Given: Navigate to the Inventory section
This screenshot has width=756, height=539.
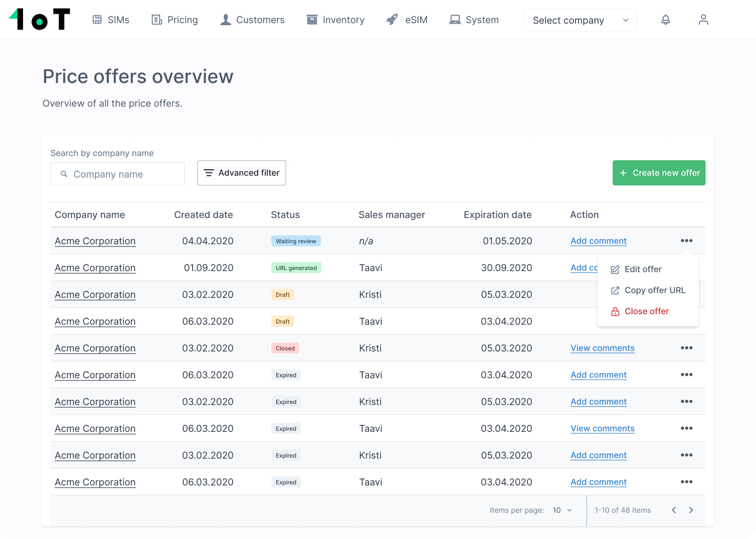Looking at the screenshot, I should [x=335, y=20].
